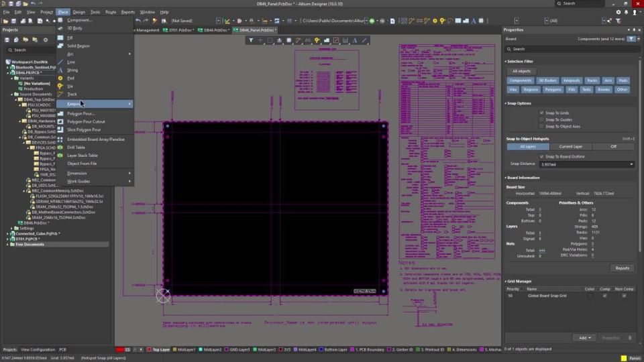Screen dimensions: 644x362
Task: Click the Top Layer red color swatch
Action: [x=150, y=350]
